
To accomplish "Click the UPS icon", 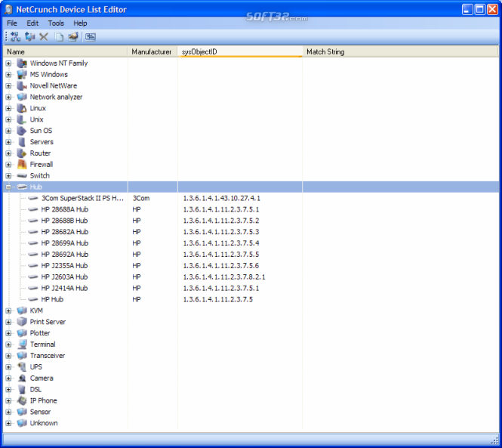I will point(22,366).
